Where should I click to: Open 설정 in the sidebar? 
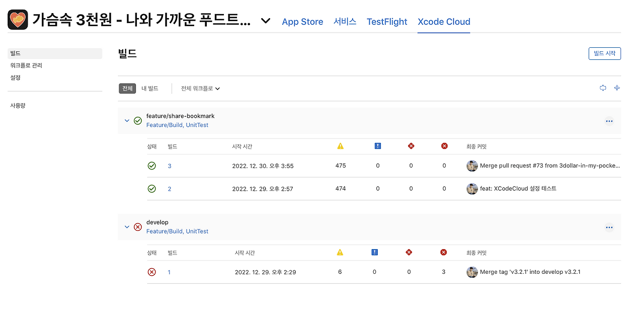click(15, 77)
